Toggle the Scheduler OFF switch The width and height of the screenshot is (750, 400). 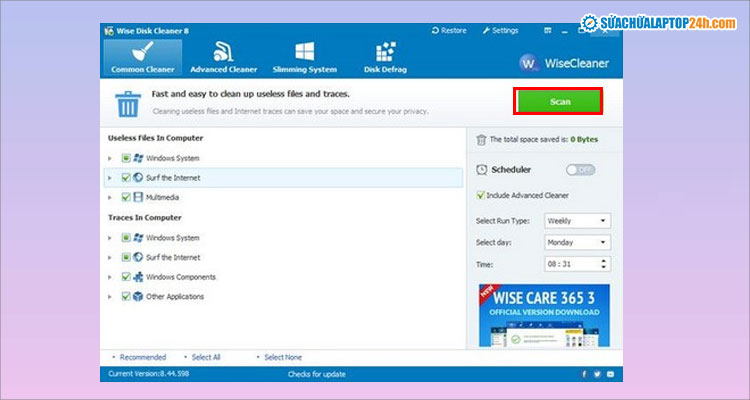click(581, 170)
